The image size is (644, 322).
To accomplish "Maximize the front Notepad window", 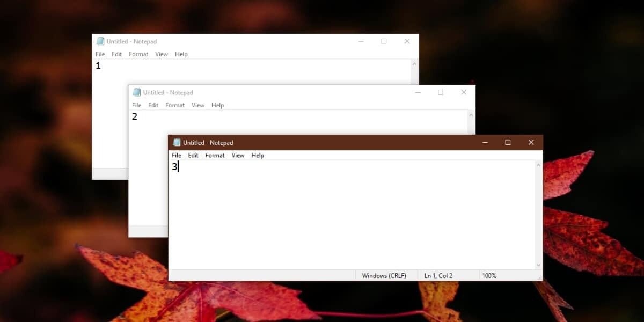I will (508, 143).
